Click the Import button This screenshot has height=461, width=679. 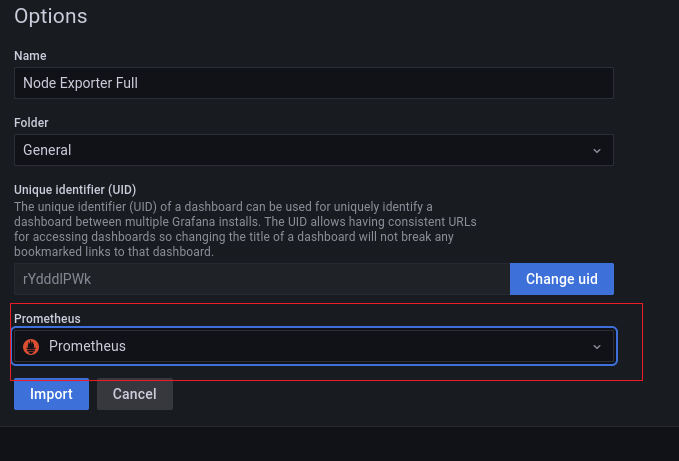(x=52, y=394)
